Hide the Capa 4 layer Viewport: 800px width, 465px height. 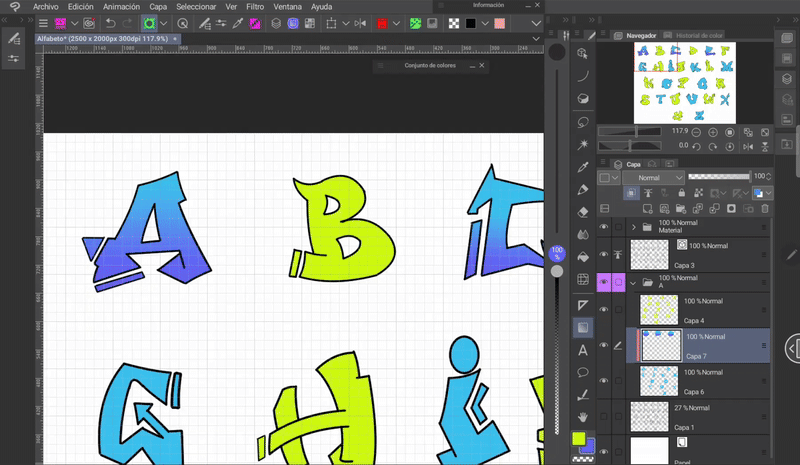[x=604, y=309]
